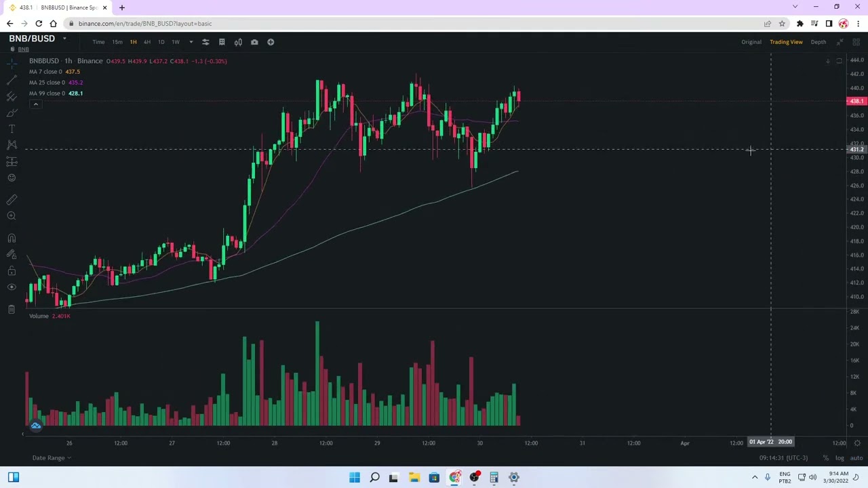Select the crosshair cursor tool
The width and height of the screenshot is (868, 488).
12,64
